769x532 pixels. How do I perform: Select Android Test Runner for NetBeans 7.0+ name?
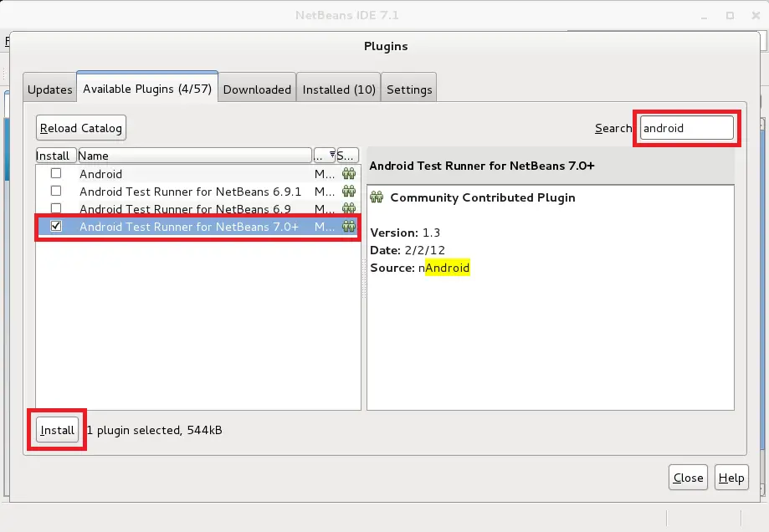tap(189, 227)
